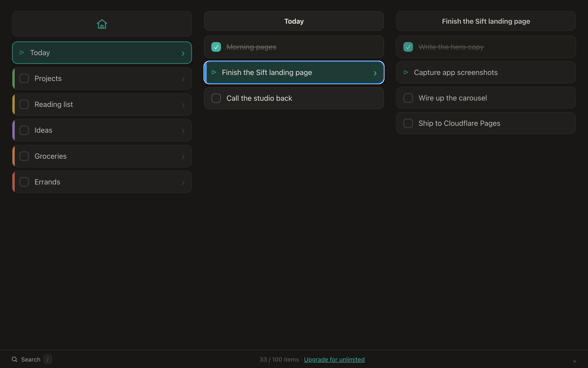Select the Groceries list label

point(51,156)
